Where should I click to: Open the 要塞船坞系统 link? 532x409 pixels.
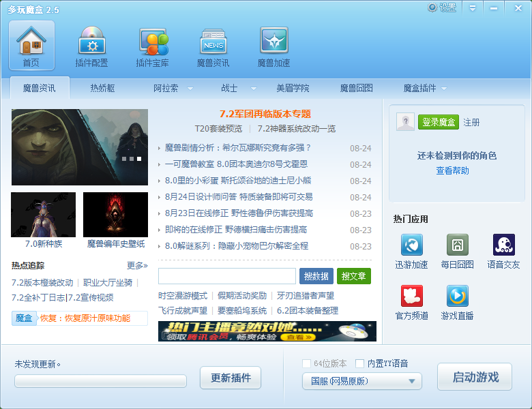click(242, 311)
